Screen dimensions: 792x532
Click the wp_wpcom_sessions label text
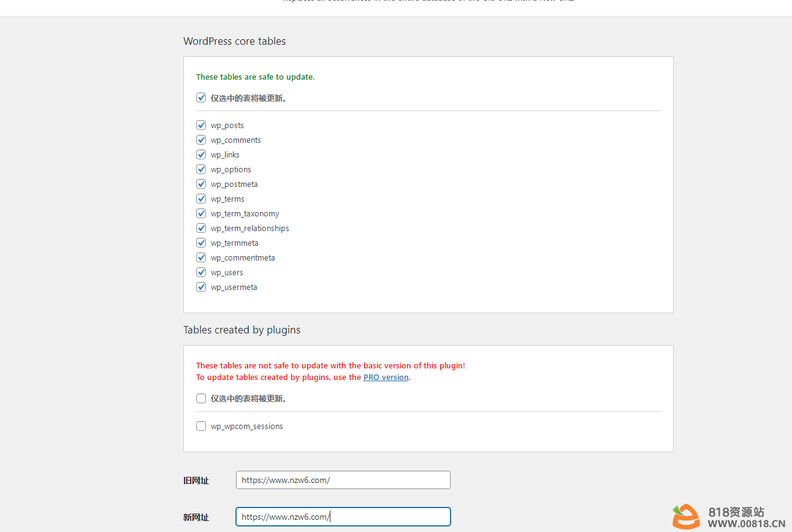(x=247, y=427)
